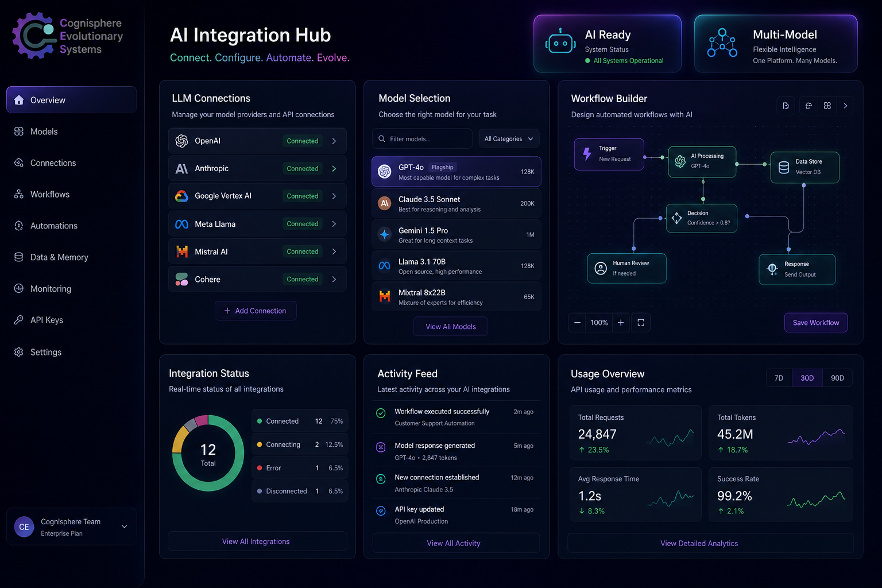Click the Total Requests sparkline chart

[670, 439]
